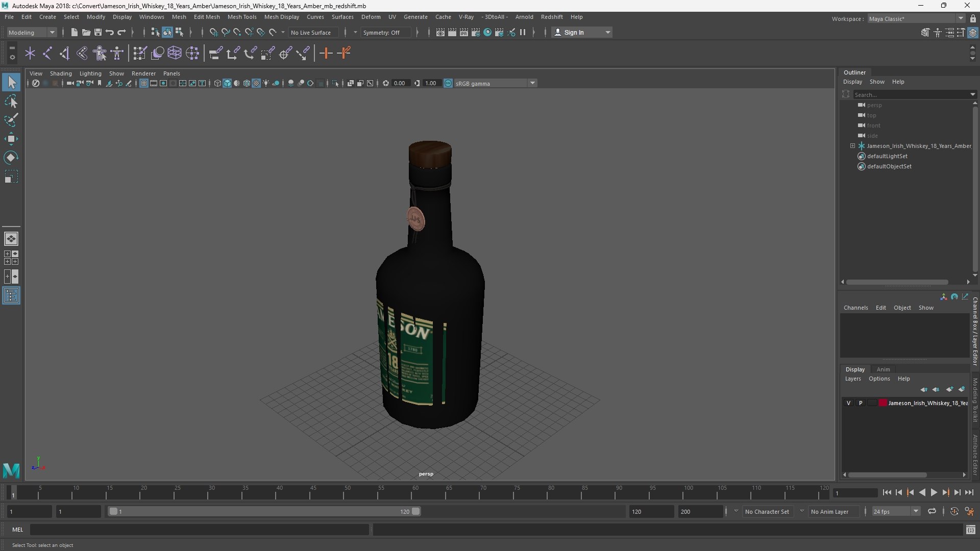Pick the Scale tool in toolbox
The height and width of the screenshot is (551, 980).
click(x=11, y=177)
